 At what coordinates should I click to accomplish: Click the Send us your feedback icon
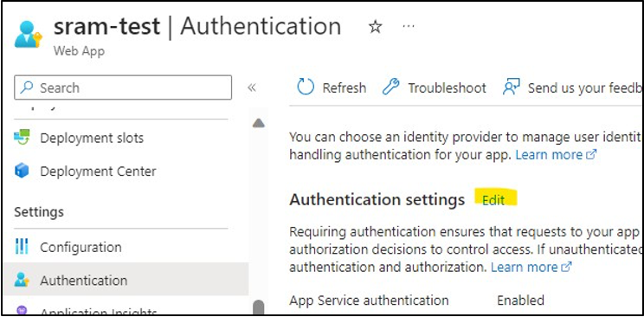coord(512,87)
